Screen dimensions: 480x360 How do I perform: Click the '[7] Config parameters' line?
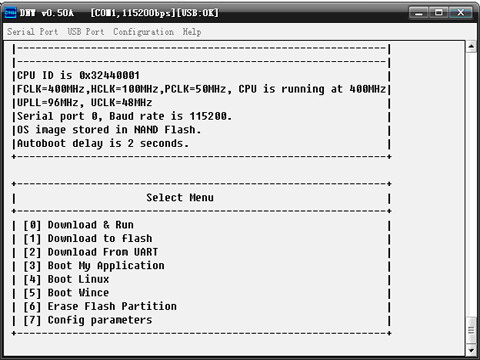click(x=88, y=320)
